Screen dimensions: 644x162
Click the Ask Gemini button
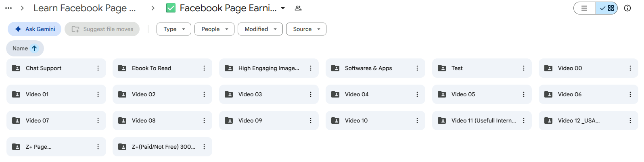click(x=35, y=29)
